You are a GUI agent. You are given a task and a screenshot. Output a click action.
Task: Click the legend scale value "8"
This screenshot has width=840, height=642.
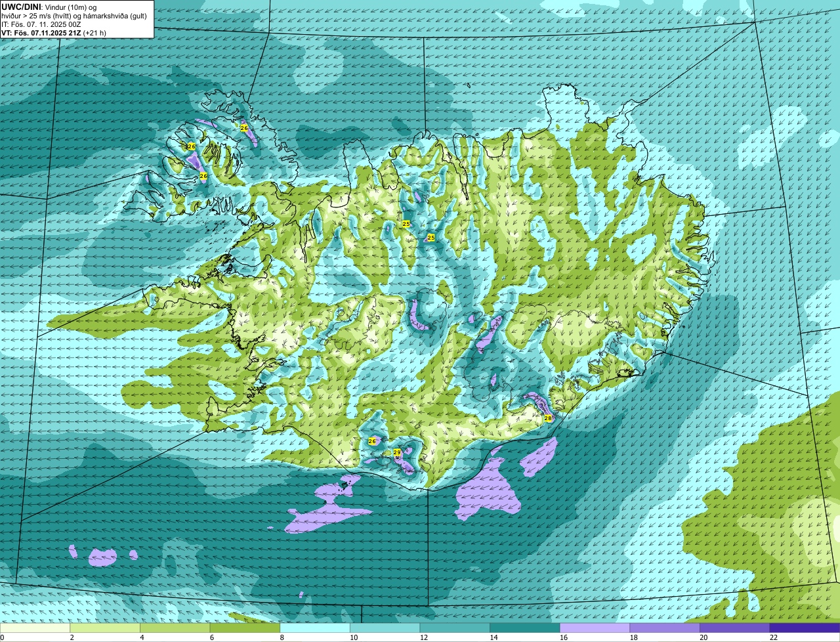282,637
